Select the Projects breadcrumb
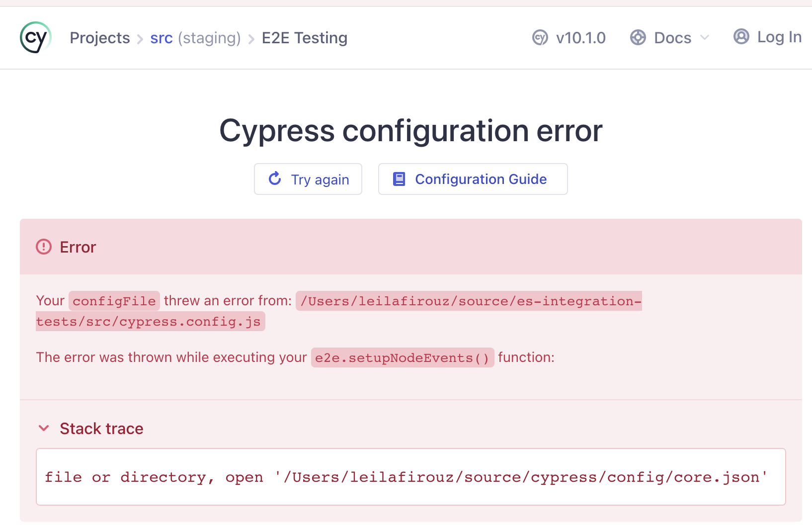Viewport: 812px width, 530px height. (100, 37)
